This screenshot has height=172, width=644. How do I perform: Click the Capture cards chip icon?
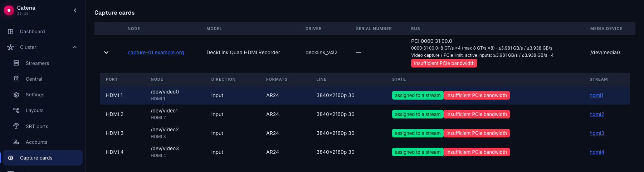point(11,158)
